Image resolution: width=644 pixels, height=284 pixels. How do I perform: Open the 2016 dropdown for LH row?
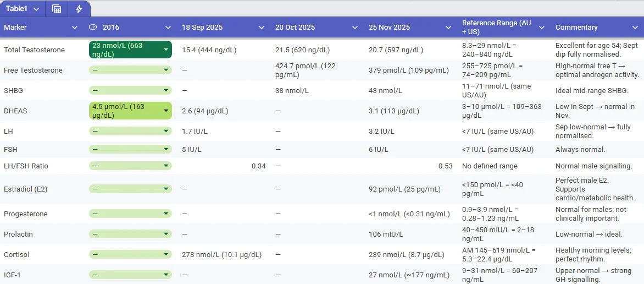166,131
